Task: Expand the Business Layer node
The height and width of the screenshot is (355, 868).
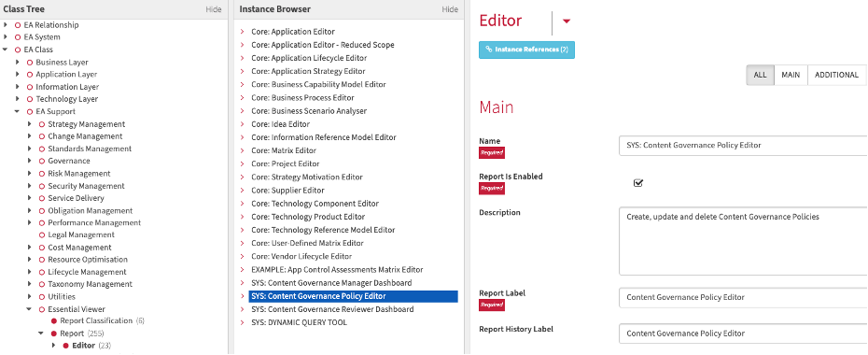Action: point(18,62)
